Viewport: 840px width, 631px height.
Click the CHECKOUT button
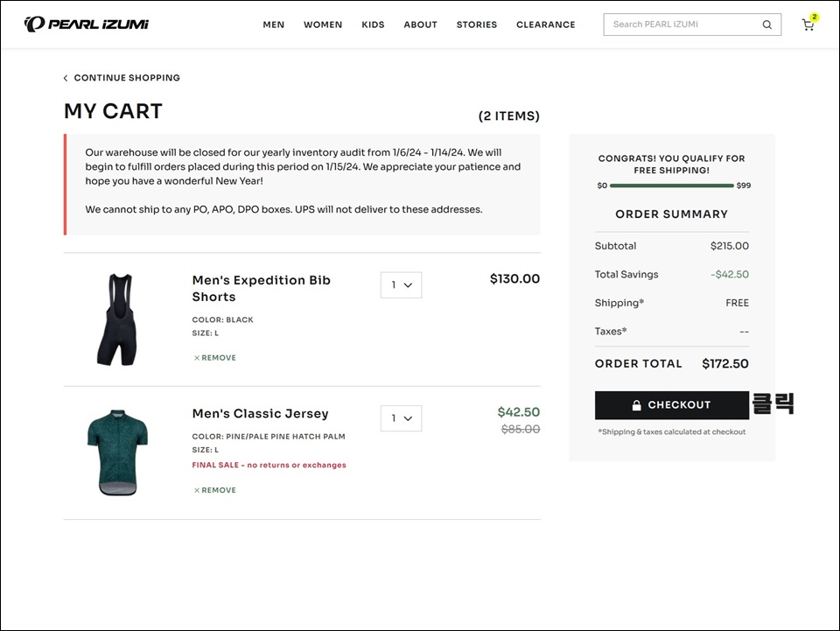pos(672,405)
